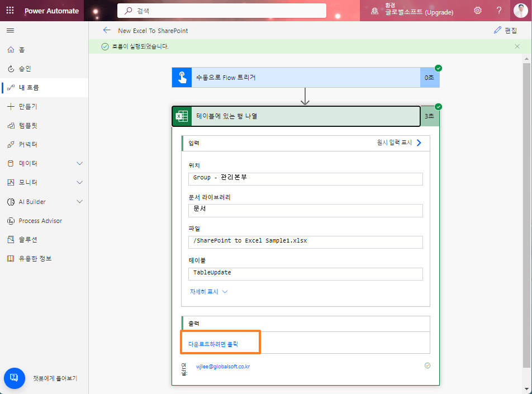The image size is (532, 394).
Task: Open the help question mark
Action: [x=498, y=11]
